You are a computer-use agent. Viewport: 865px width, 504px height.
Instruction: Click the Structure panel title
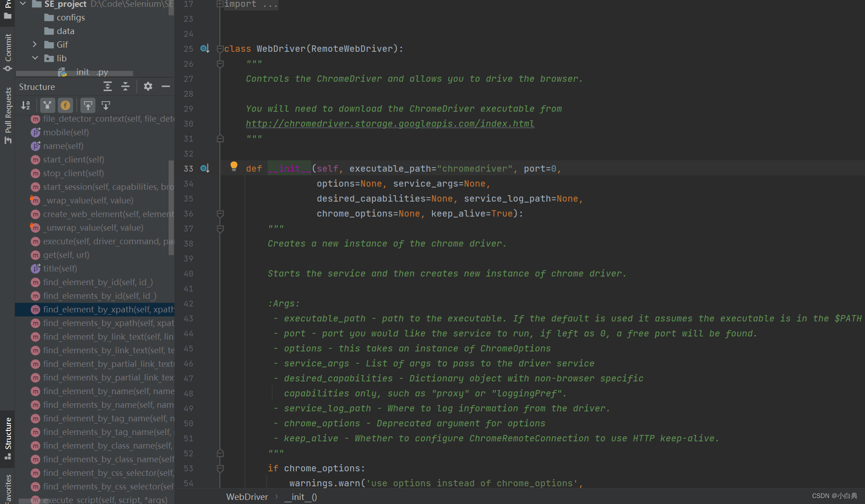[x=37, y=87]
